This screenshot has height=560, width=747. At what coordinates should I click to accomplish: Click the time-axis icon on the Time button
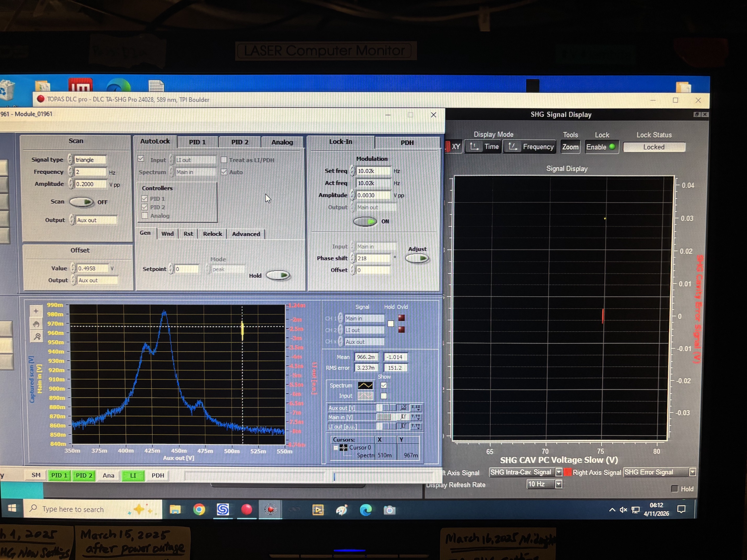pos(474,147)
